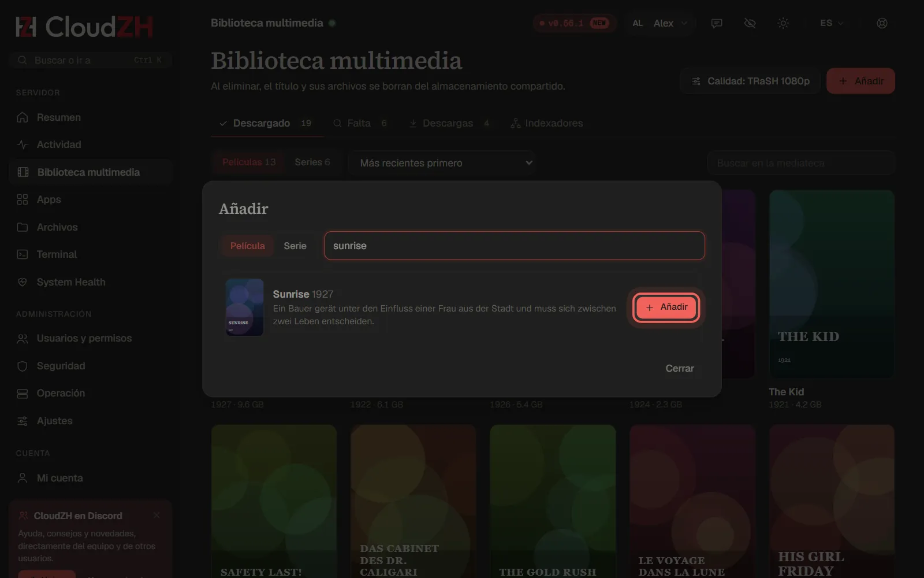The height and width of the screenshot is (578, 924).
Task: Open the chat feedback icon
Action: tap(717, 23)
